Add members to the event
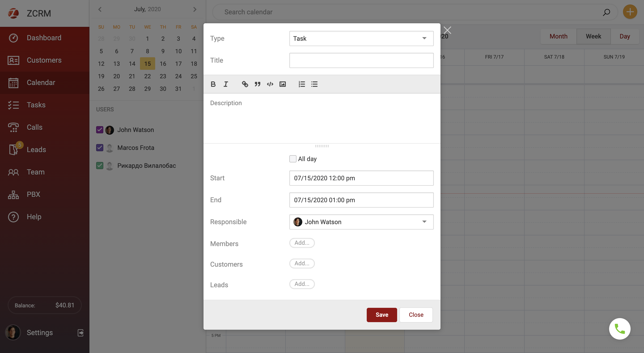Viewport: 644px width, 353px height. (302, 243)
